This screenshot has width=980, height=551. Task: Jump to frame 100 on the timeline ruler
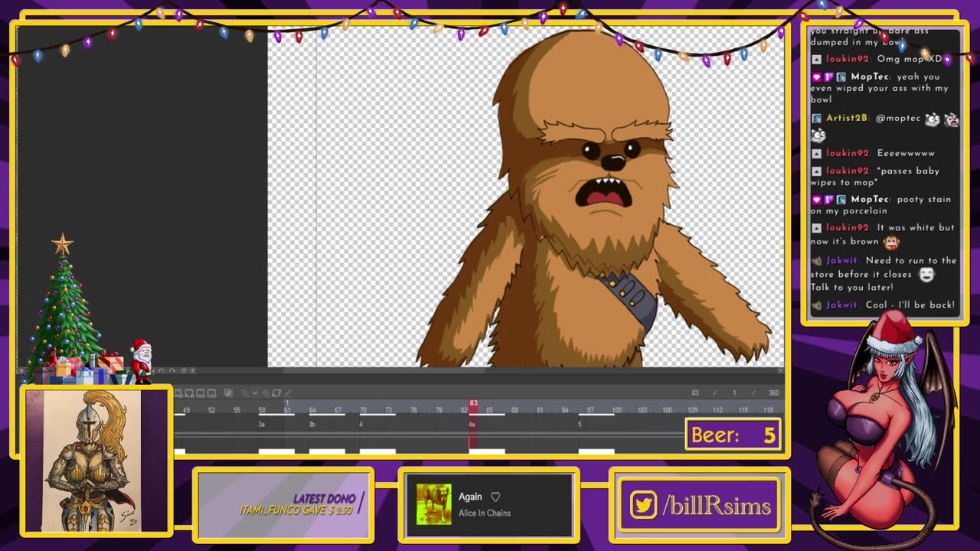point(616,411)
